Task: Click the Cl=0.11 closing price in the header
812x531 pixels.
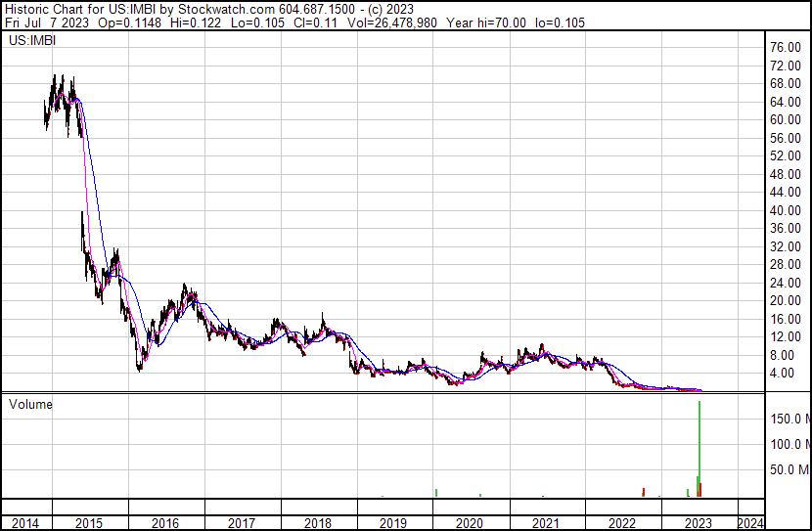Action: pyautogui.click(x=315, y=22)
